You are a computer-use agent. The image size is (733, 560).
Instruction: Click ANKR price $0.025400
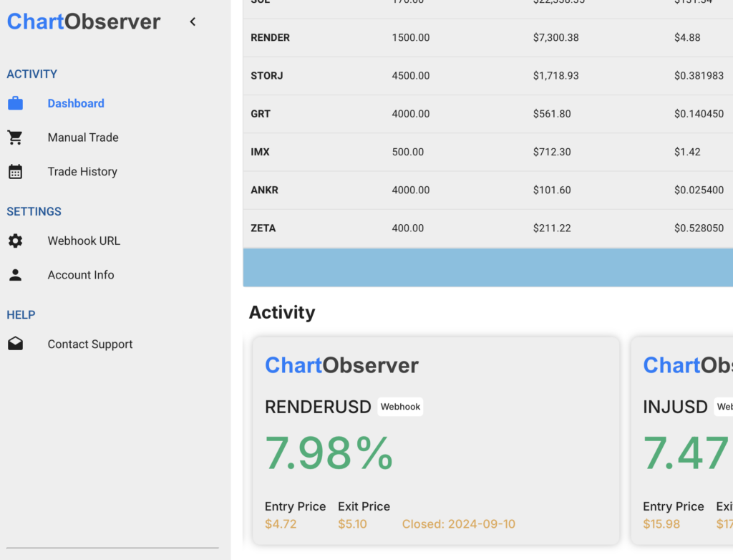coord(699,190)
